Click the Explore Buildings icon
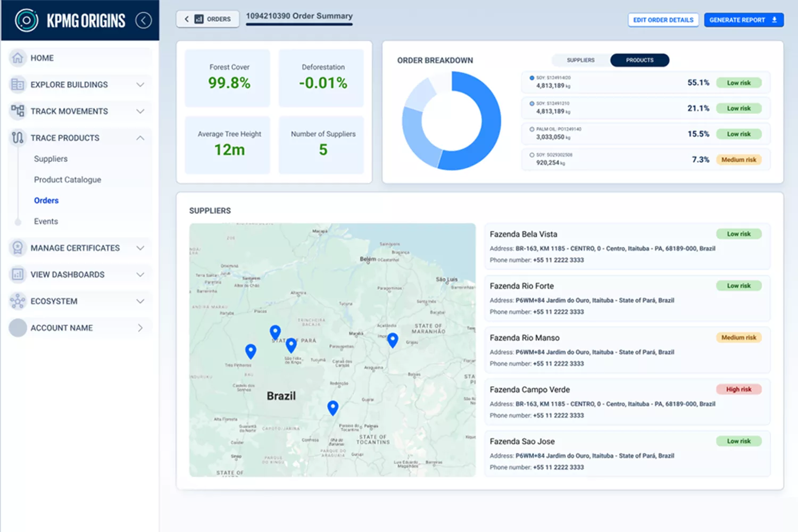The image size is (798, 532). click(18, 85)
